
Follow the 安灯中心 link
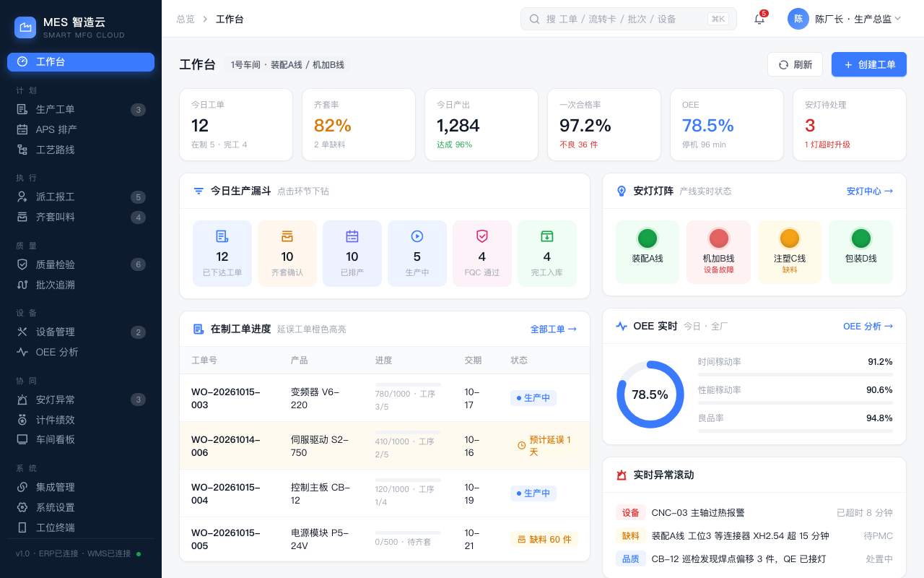pos(870,191)
